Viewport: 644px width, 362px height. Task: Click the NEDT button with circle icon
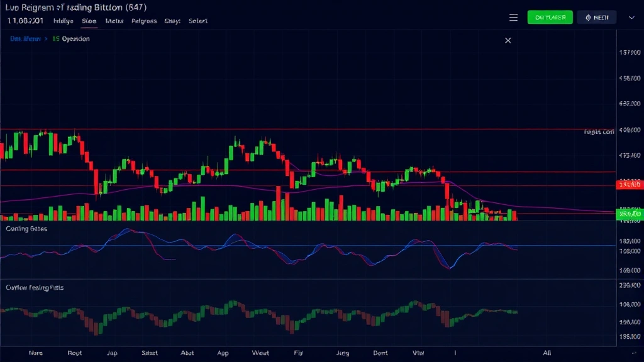597,18
